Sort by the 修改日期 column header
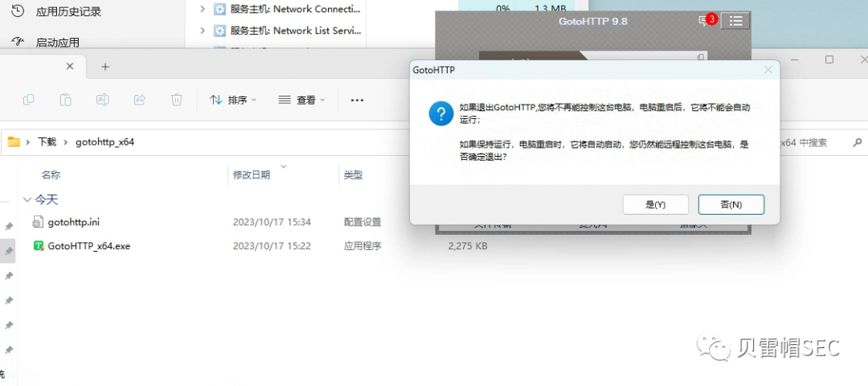Image resolution: width=868 pixels, height=386 pixels. pos(252,175)
